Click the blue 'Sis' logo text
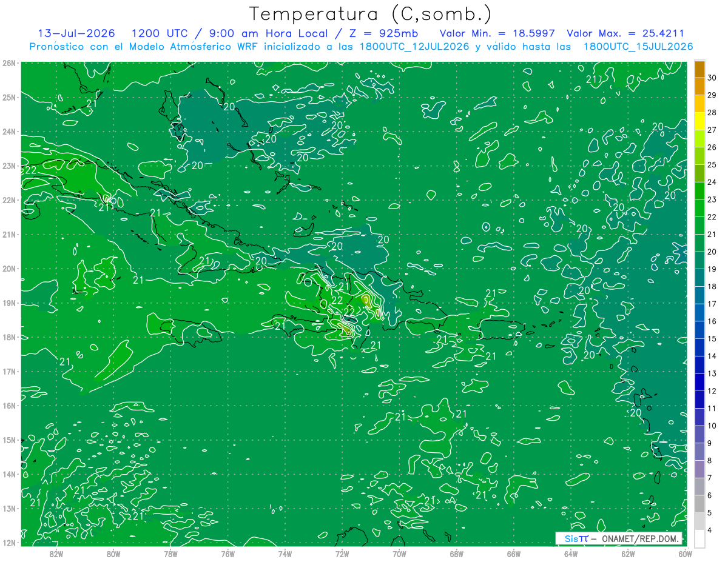Viewport: 728px width, 562px height. coord(571,538)
